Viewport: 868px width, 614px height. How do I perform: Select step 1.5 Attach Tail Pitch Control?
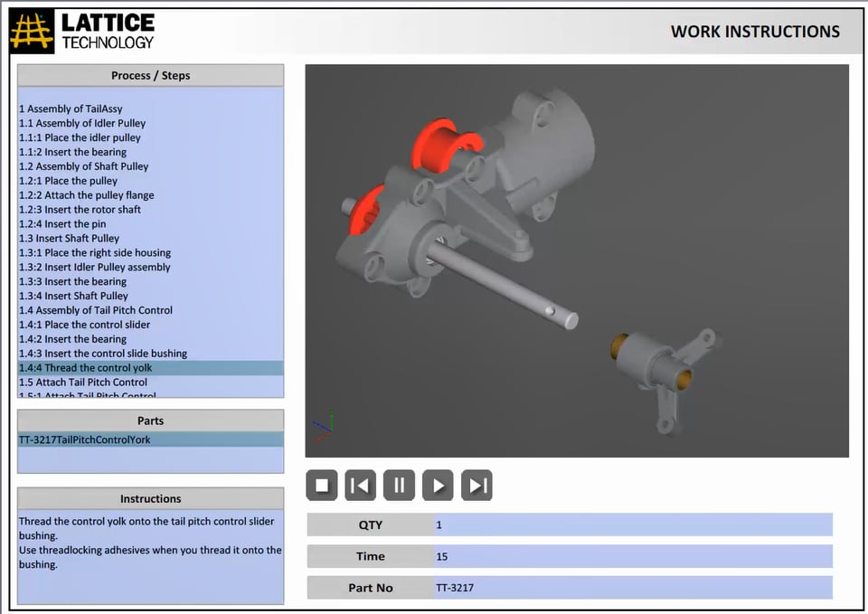pos(83,382)
